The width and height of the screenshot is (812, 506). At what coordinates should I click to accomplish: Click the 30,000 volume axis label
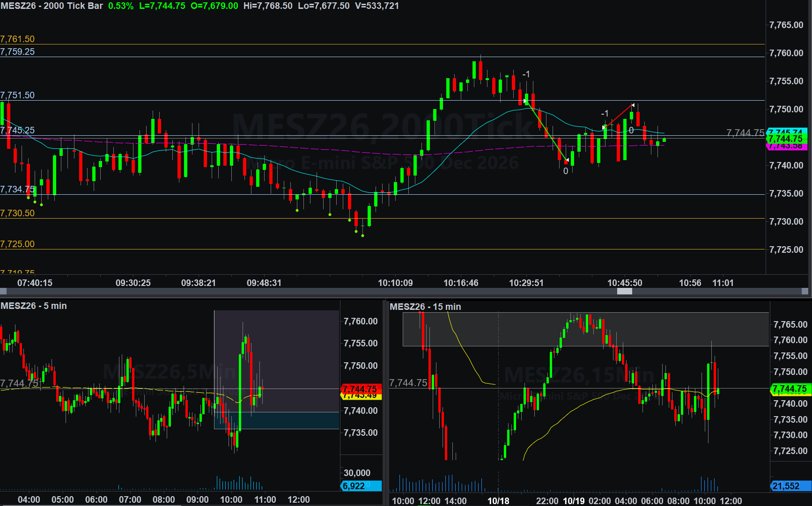coord(357,473)
